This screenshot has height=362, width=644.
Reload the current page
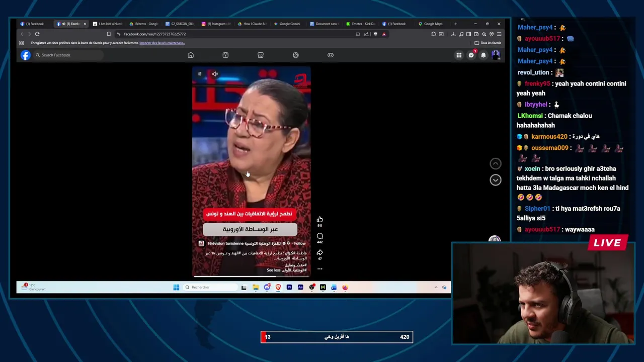tap(37, 34)
